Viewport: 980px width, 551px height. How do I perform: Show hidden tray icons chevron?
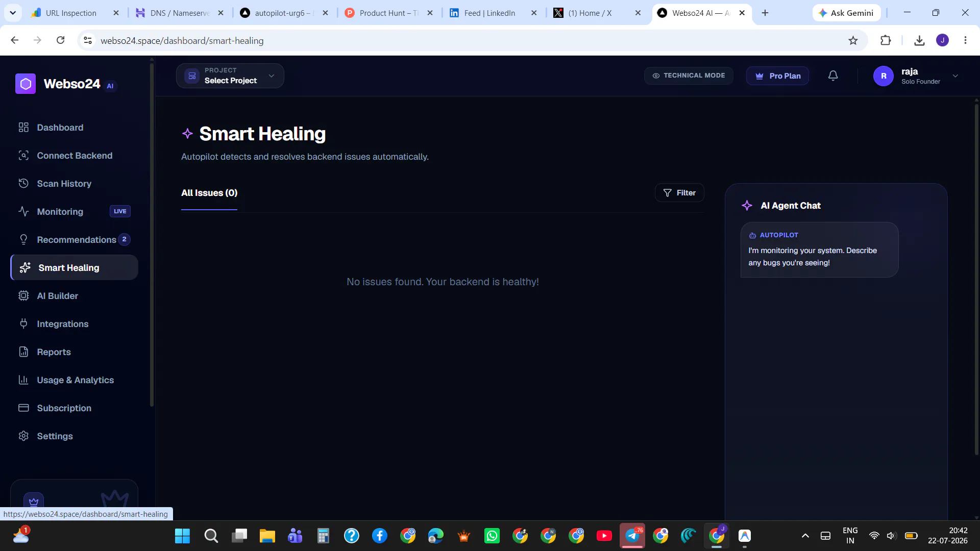click(805, 536)
